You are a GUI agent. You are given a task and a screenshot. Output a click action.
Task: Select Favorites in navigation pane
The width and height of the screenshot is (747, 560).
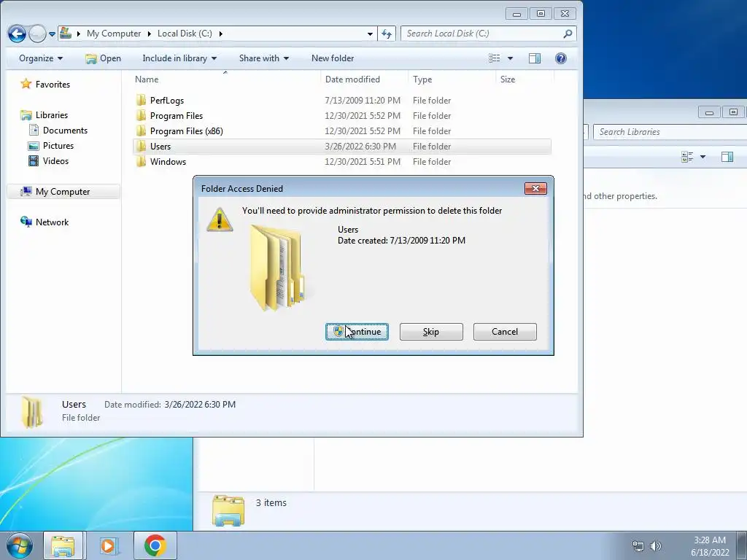(45, 85)
